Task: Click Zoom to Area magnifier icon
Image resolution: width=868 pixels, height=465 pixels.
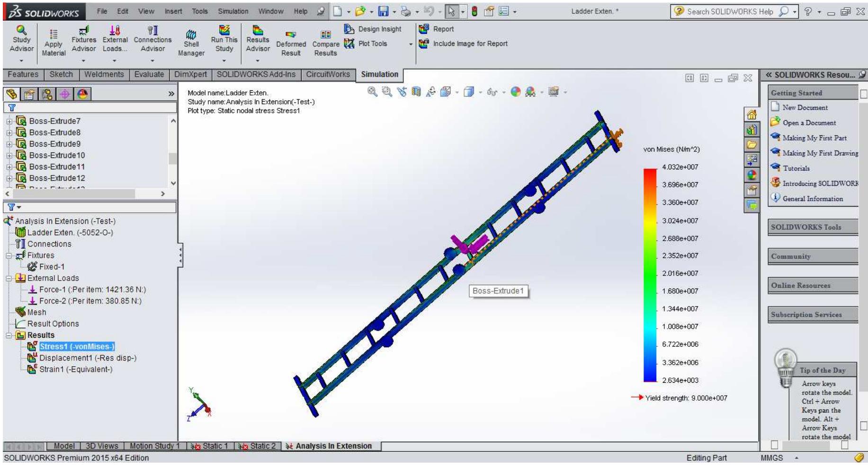Action: [387, 92]
